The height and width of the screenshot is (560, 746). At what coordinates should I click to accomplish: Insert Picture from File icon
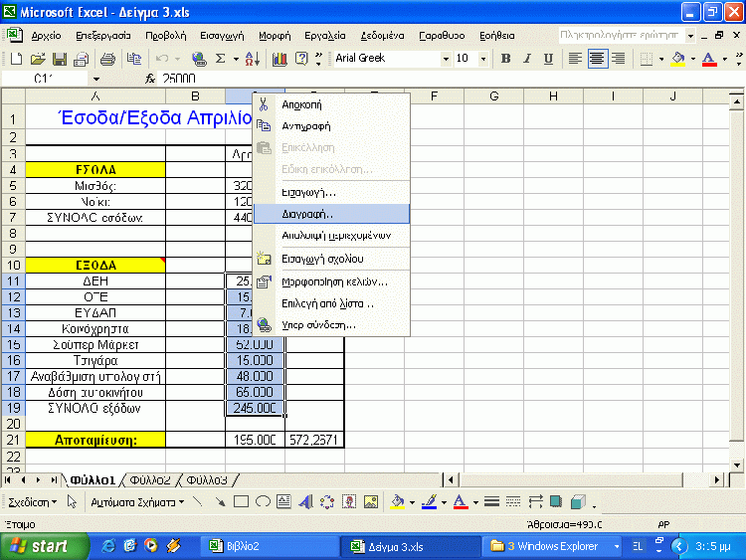pos(371,501)
